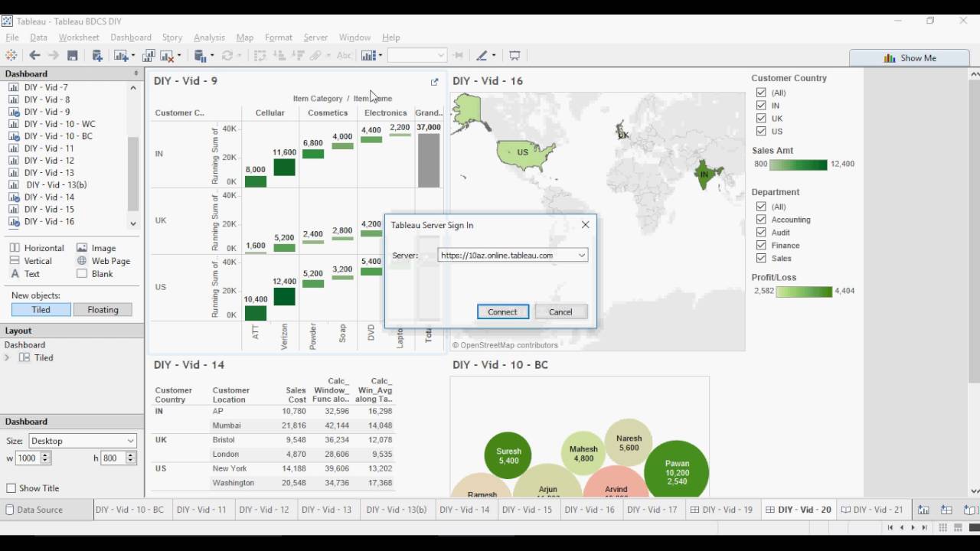Viewport: 980px width, 551px height.
Task: Open the dashboard Size Desktop dropdown
Action: [x=82, y=441]
